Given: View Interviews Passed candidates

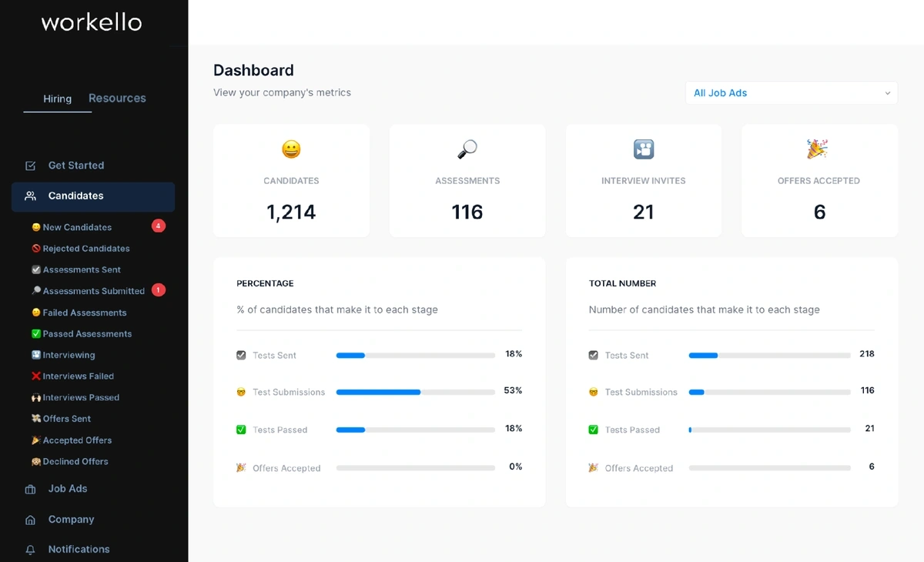Looking at the screenshot, I should tap(81, 397).
